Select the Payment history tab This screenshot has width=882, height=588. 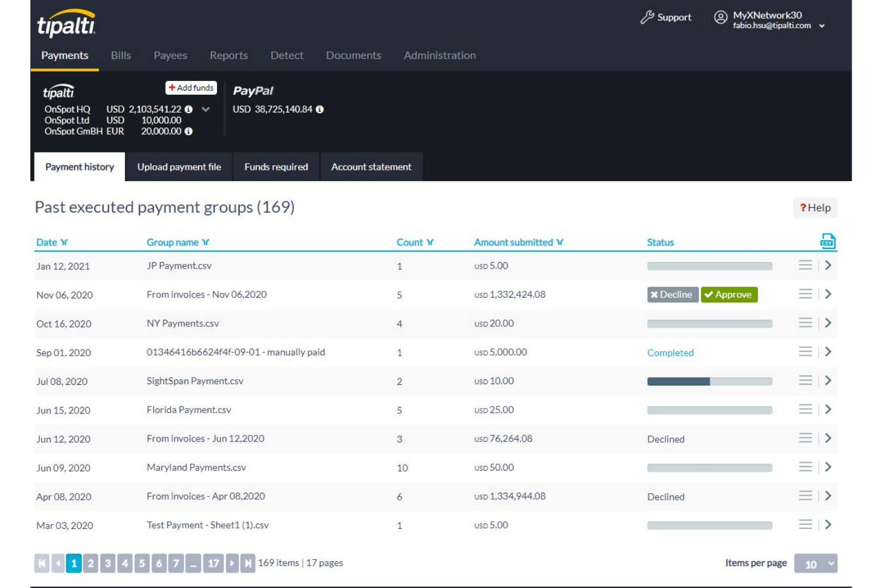(x=80, y=167)
